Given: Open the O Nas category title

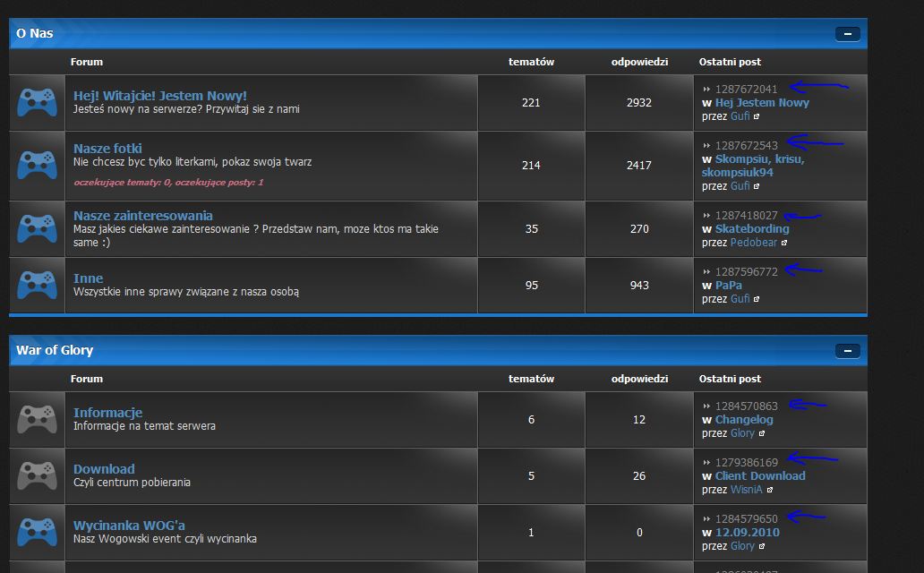Looking at the screenshot, I should [x=35, y=34].
